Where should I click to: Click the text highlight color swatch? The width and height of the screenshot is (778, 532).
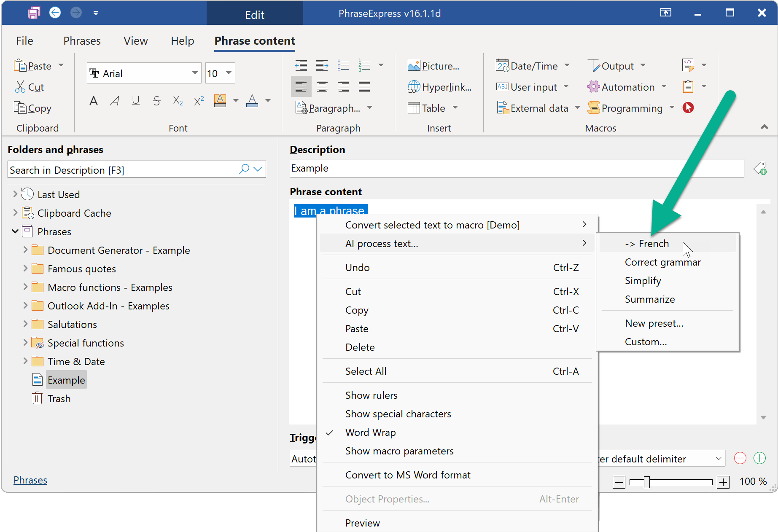(x=220, y=100)
